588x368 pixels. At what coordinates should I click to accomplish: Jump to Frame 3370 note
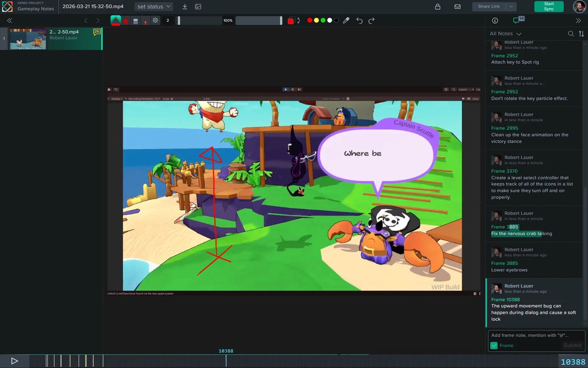(x=504, y=171)
